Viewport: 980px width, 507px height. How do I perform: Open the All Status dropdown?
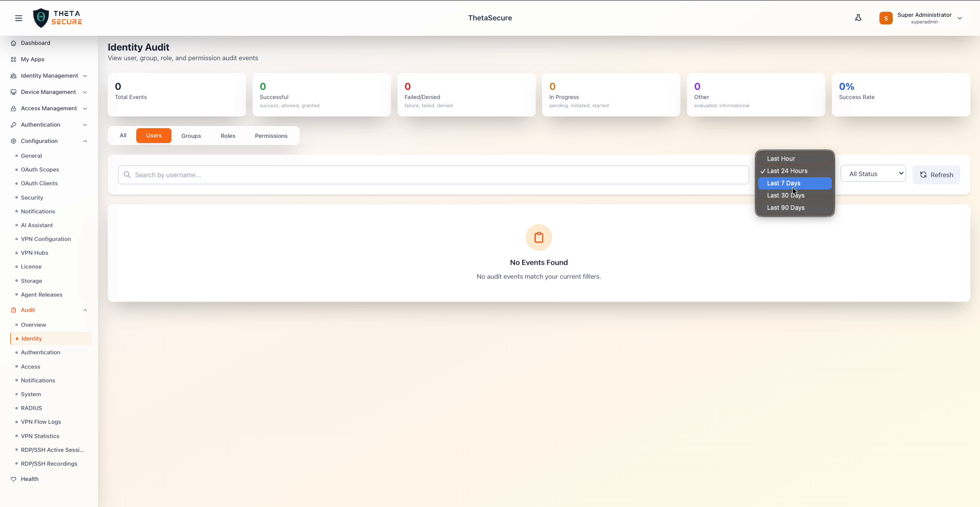click(873, 173)
